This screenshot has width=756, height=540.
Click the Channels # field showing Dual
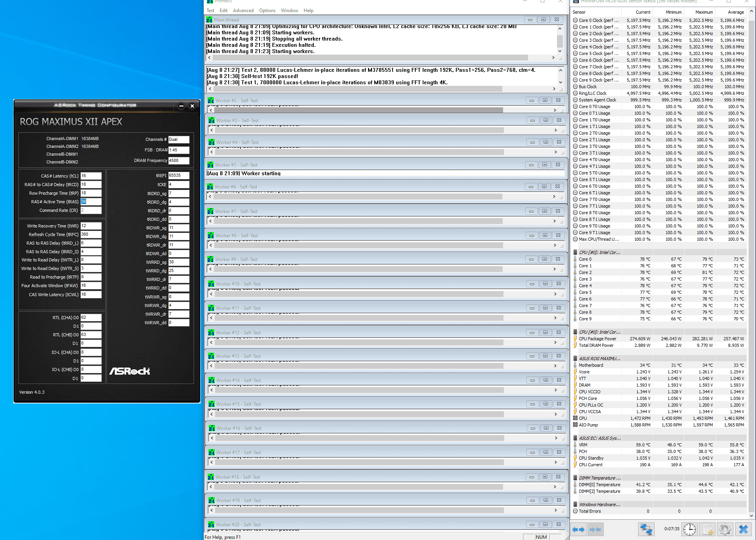(x=179, y=139)
